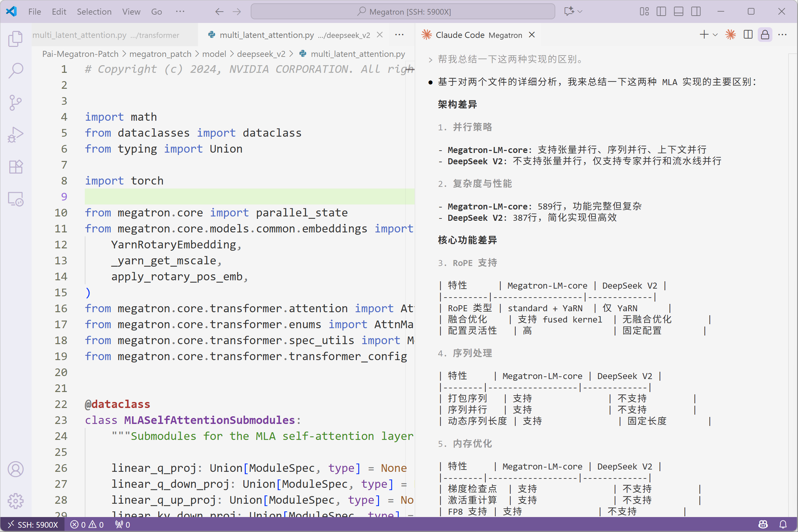Viewport: 798px width, 532px height.
Task: Click the 核心功能差异 heading
Action: click(x=467, y=240)
